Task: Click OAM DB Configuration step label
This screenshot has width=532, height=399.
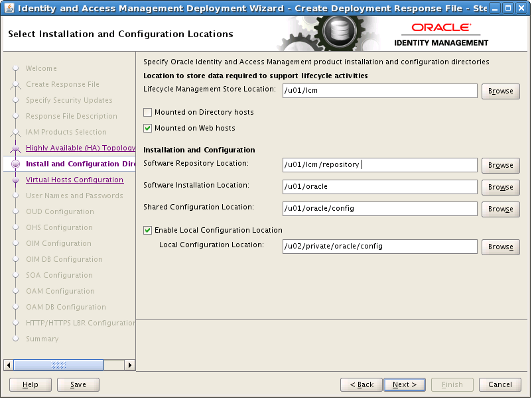Action: 66,307
